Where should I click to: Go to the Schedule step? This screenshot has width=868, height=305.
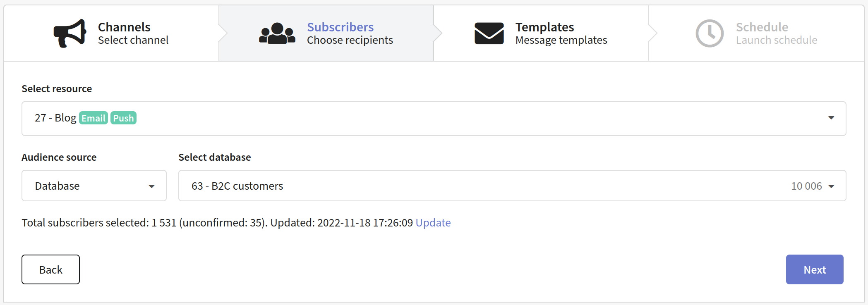756,33
